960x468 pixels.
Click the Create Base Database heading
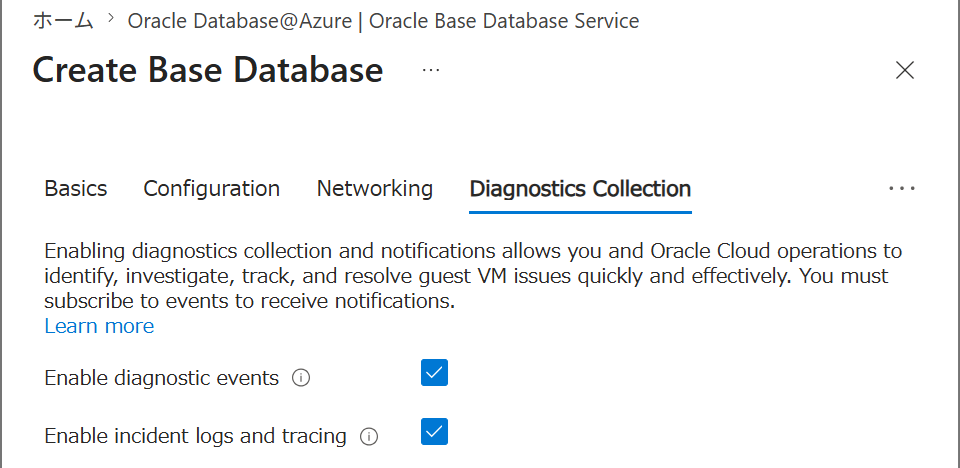point(208,70)
